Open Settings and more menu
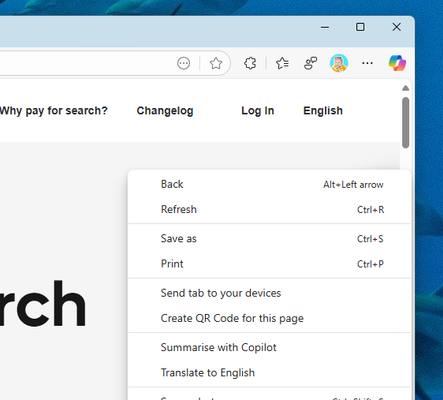 pos(367,63)
